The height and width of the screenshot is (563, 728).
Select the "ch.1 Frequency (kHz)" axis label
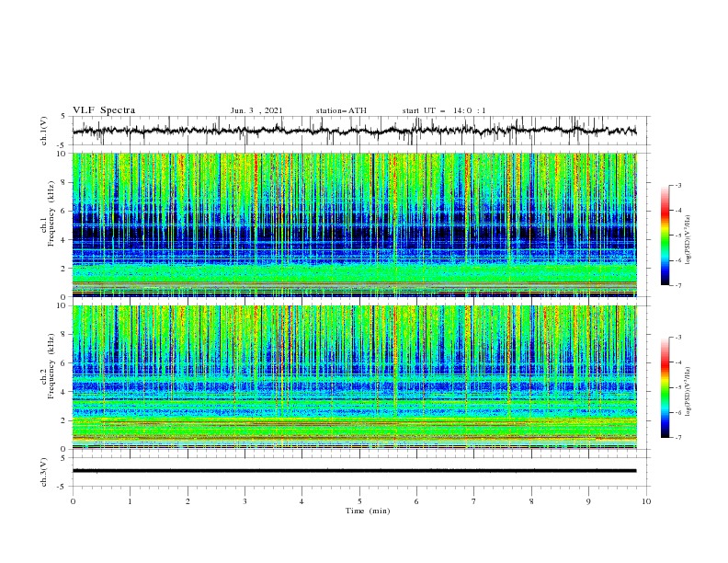48,212
